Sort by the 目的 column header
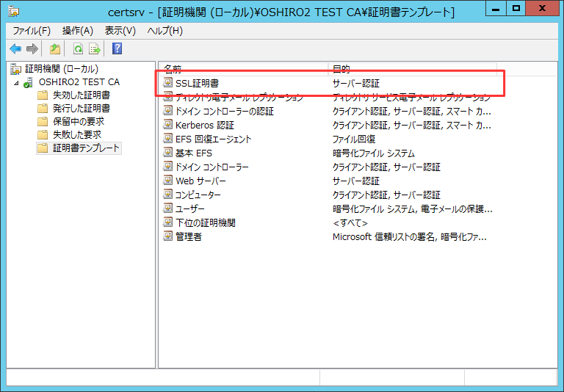564x392 pixels. [x=413, y=68]
